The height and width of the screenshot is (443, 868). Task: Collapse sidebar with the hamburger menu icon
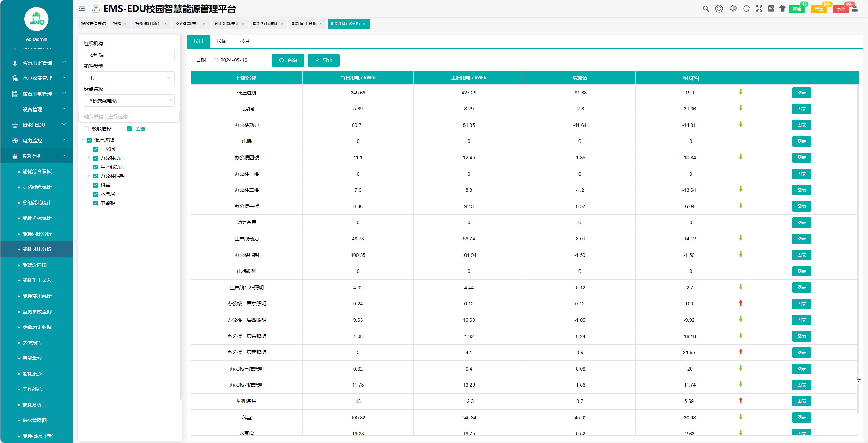coord(82,9)
